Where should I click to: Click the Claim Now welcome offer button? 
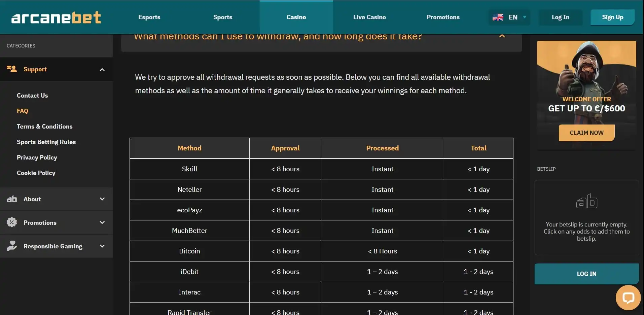(586, 133)
